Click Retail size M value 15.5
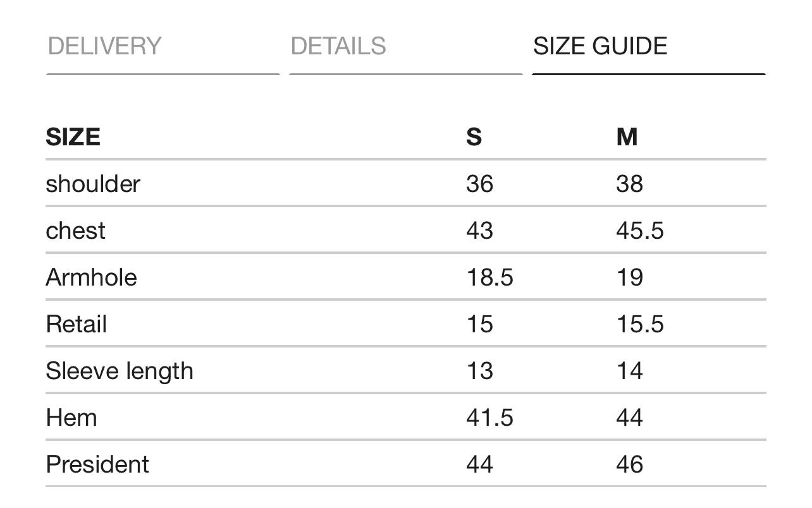 [640, 324]
